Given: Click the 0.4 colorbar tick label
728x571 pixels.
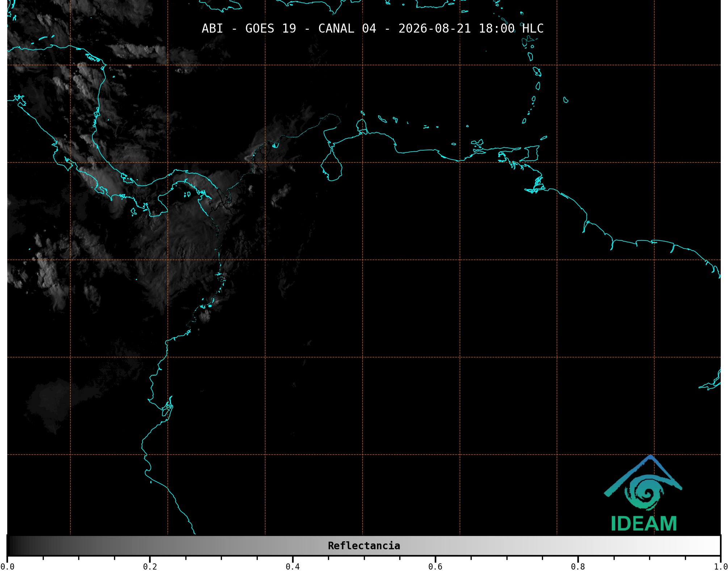Looking at the screenshot, I should coord(293,567).
